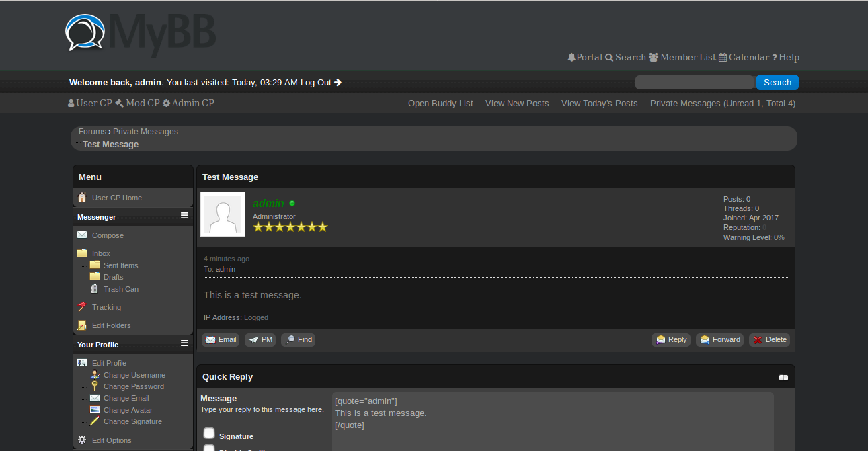Viewport: 868px width, 451px height.
Task: Click the Change Password key icon
Action: [95, 386]
